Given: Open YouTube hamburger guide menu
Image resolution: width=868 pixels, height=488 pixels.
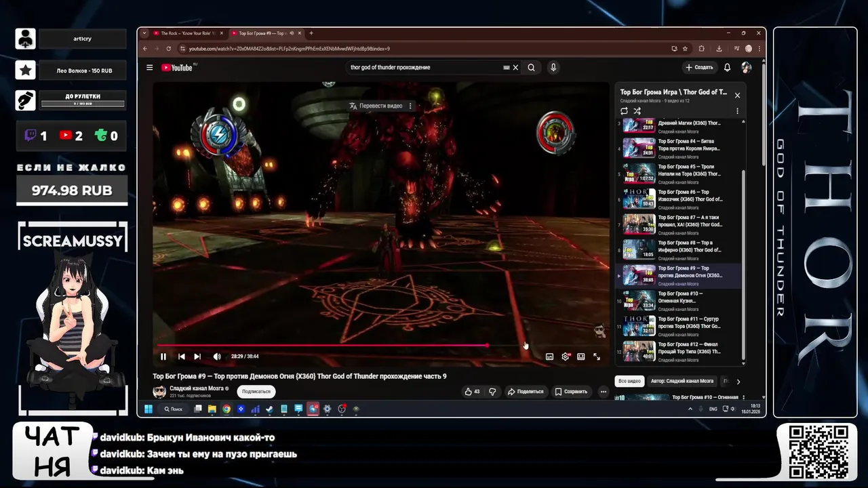Looking at the screenshot, I should [150, 67].
